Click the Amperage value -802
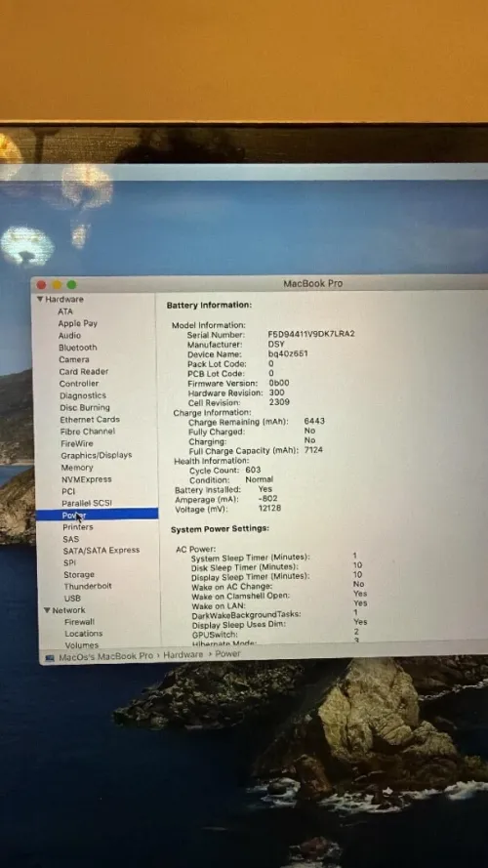The width and height of the screenshot is (488, 868). [267, 499]
